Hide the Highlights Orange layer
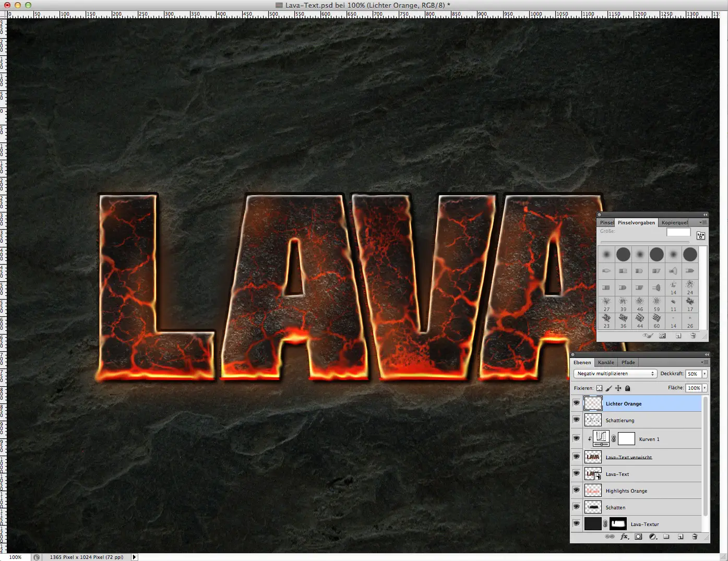 [x=576, y=490]
